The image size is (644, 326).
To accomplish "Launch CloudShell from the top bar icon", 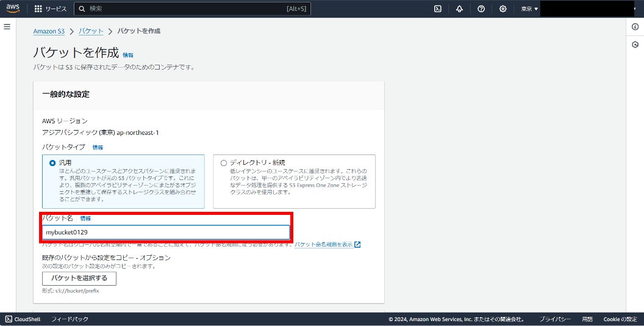I will [x=438, y=9].
